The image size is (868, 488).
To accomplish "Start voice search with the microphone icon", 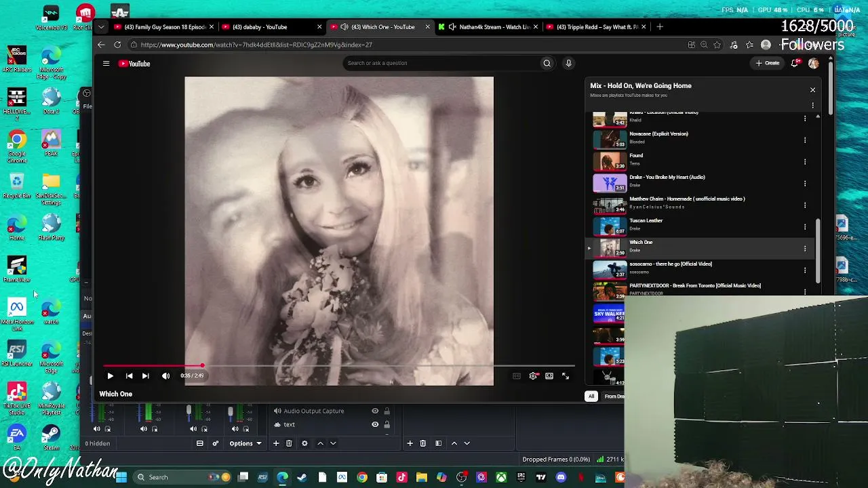I will tap(568, 63).
